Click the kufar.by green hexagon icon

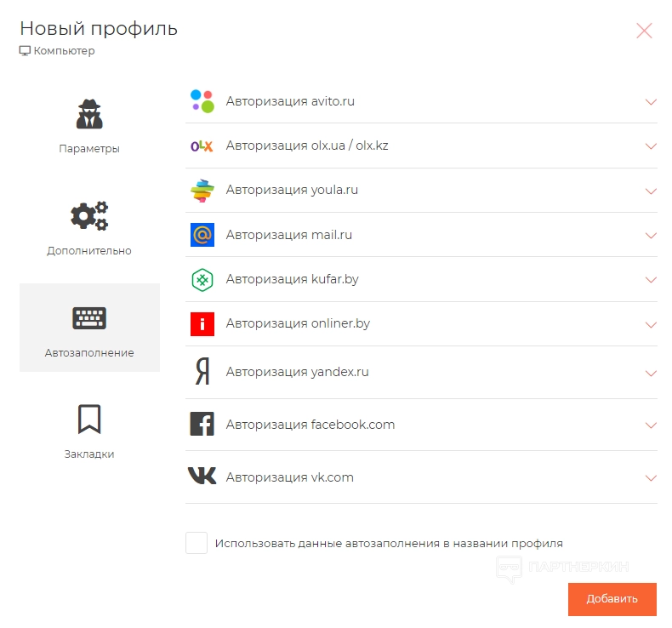202,279
